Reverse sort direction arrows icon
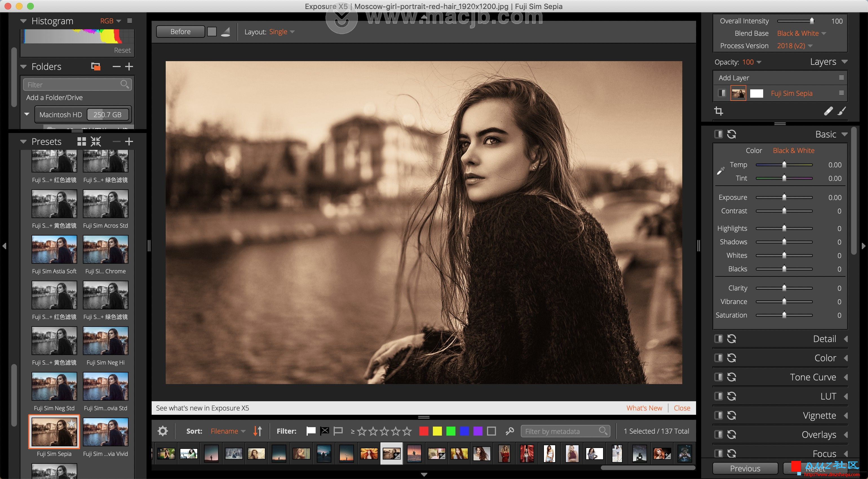The width and height of the screenshot is (868, 479). point(257,431)
